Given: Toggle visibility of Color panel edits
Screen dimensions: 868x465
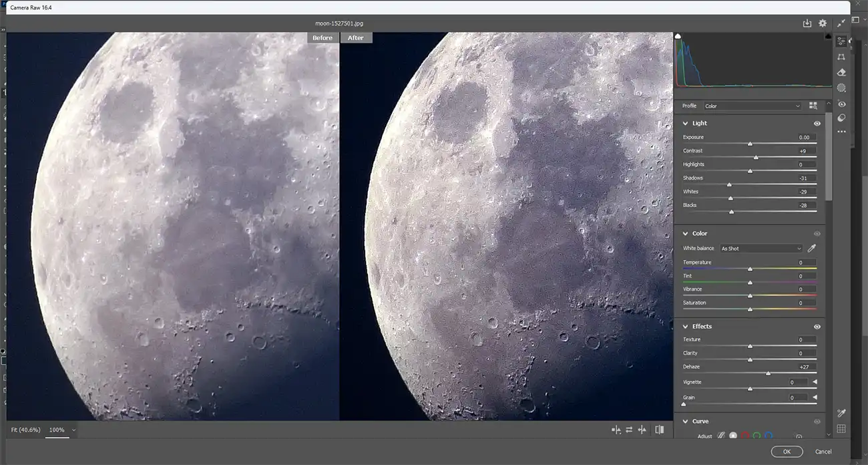Looking at the screenshot, I should [817, 234].
